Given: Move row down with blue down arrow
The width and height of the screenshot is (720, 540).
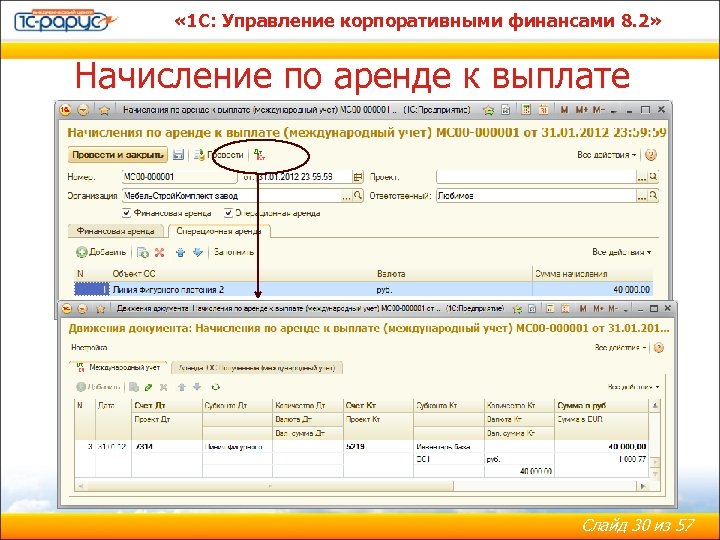Looking at the screenshot, I should pos(197,252).
